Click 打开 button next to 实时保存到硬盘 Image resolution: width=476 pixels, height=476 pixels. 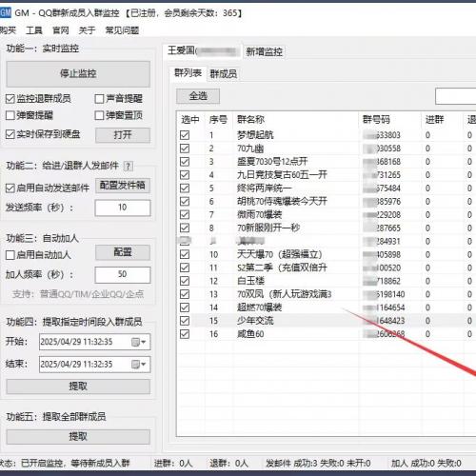coord(123,135)
